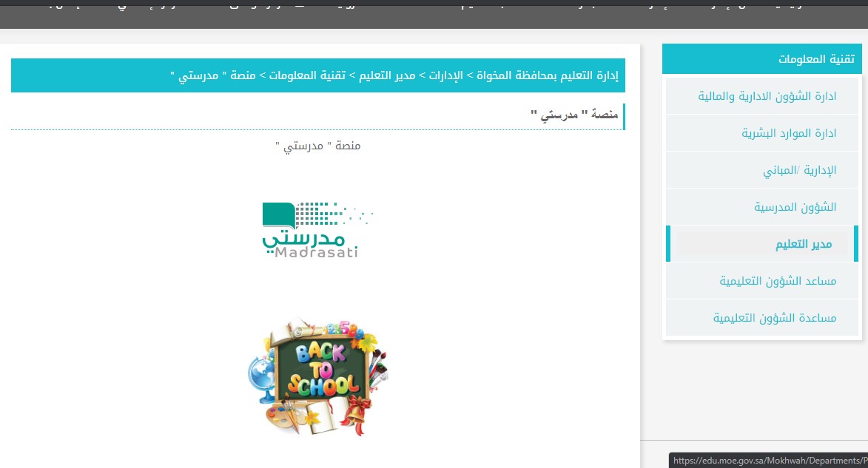This screenshot has height=468, width=868.
Task: Click the Madrasati logo image
Action: (317, 230)
